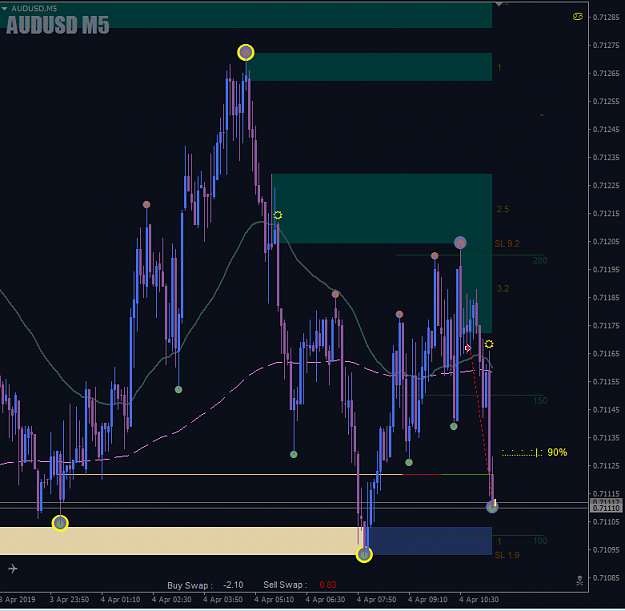Click the skull icon at the chart's bottom right
Image resolution: width=625 pixels, height=611 pixels.
(580, 580)
